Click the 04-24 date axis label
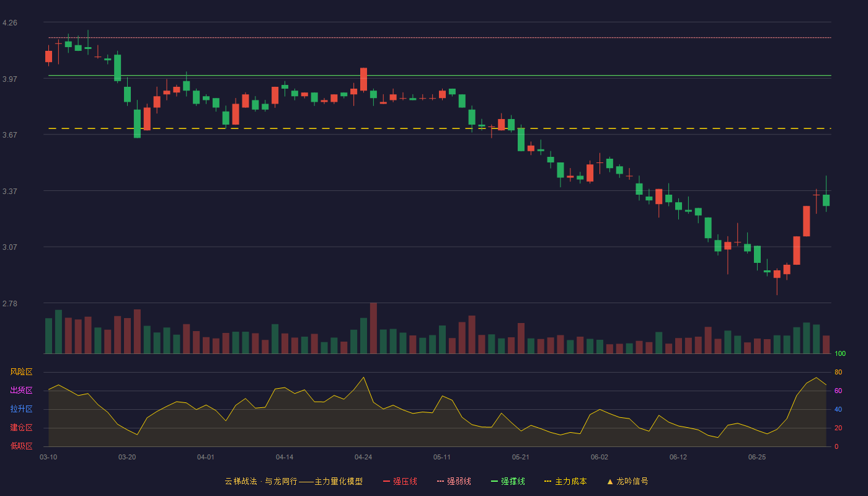This screenshot has width=868, height=496. click(x=363, y=457)
